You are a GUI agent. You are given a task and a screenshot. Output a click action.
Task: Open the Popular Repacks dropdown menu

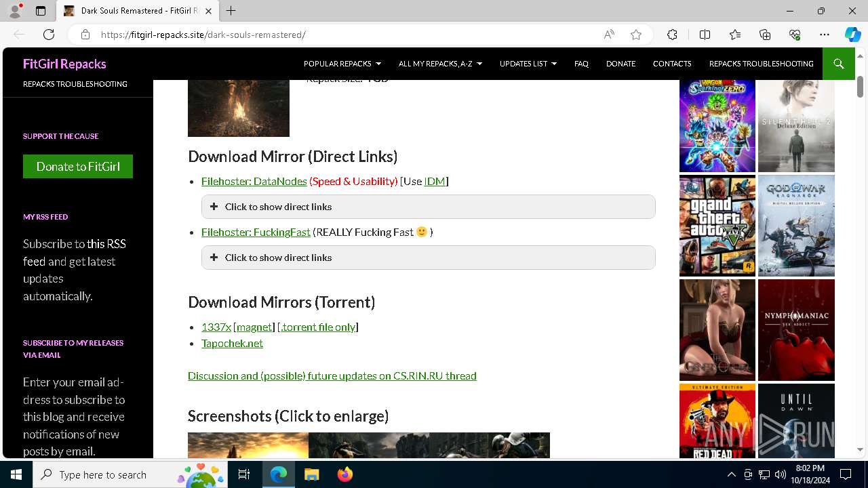(x=342, y=64)
